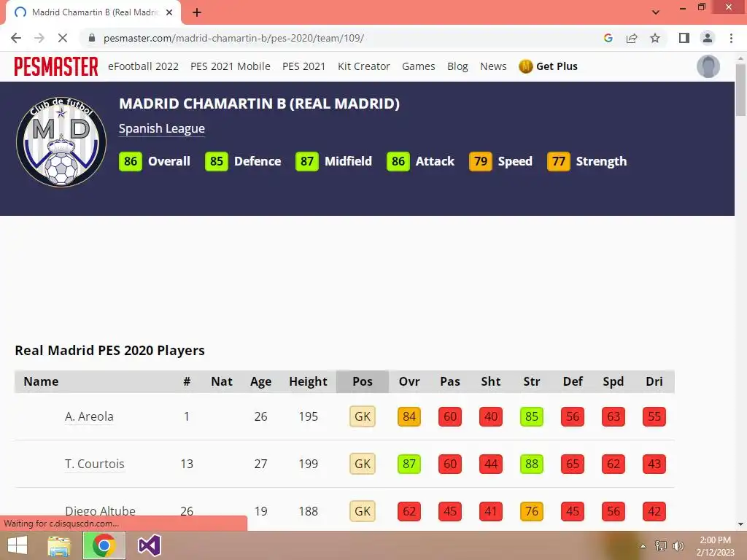Click the page vertical scrollbar
747x560 pixels.
(x=740, y=88)
